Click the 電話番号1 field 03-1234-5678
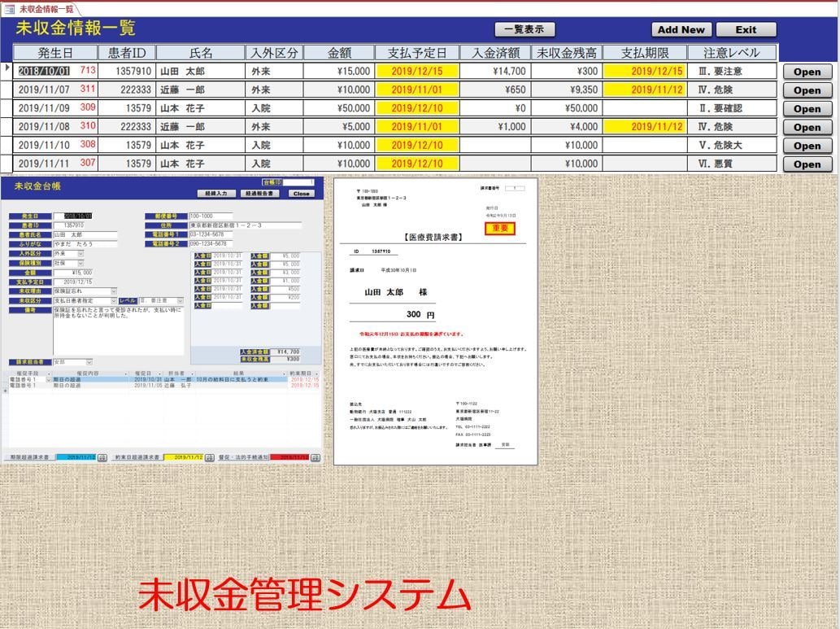 (211, 235)
